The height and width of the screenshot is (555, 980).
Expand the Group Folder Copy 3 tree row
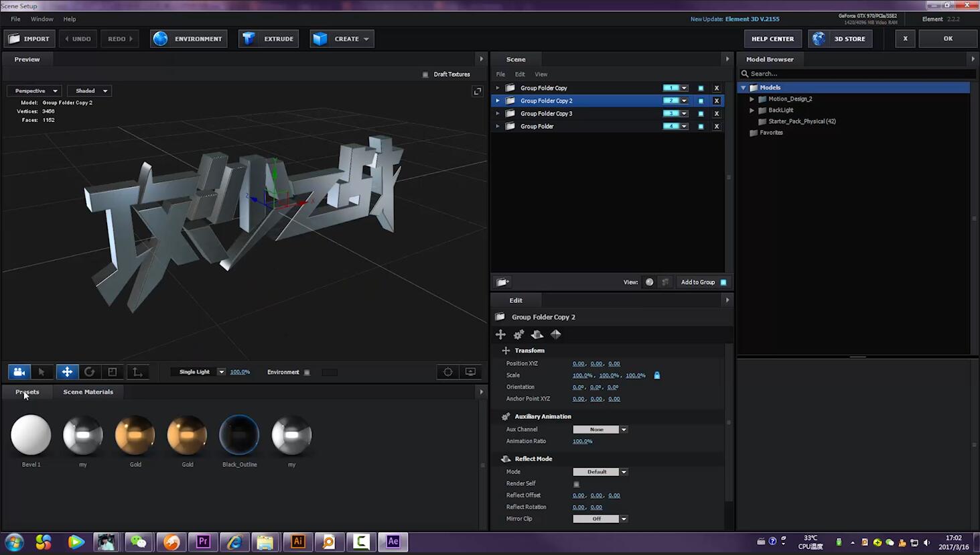click(498, 113)
